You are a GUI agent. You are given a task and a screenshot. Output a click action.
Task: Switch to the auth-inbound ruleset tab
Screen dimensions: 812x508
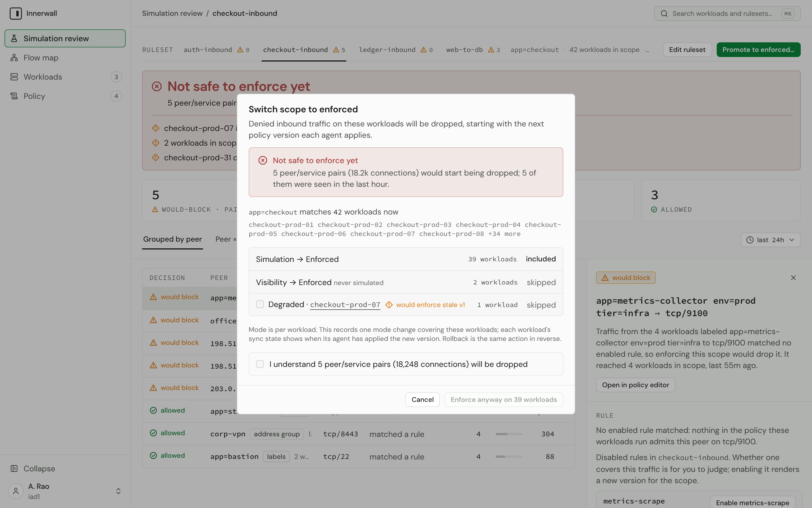point(217,50)
